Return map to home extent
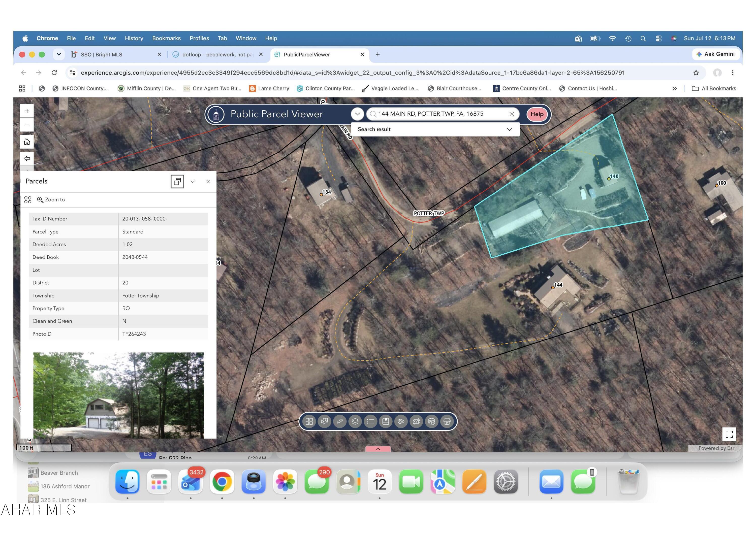 (27, 142)
